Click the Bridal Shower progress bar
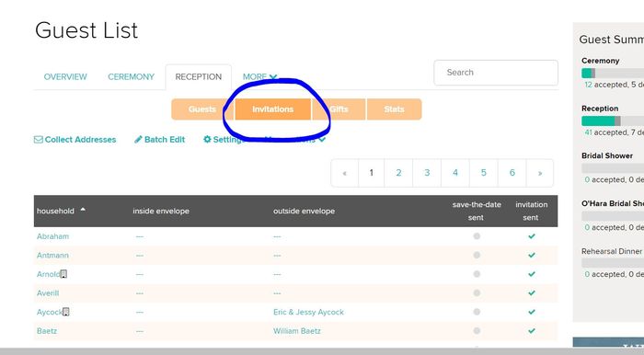 [x=613, y=168]
